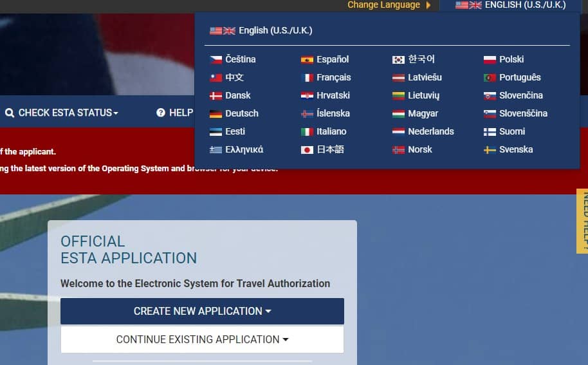Screen dimensions: 588x365
Task: Click the Spanish flag icon beside Español
Action: [307, 60]
